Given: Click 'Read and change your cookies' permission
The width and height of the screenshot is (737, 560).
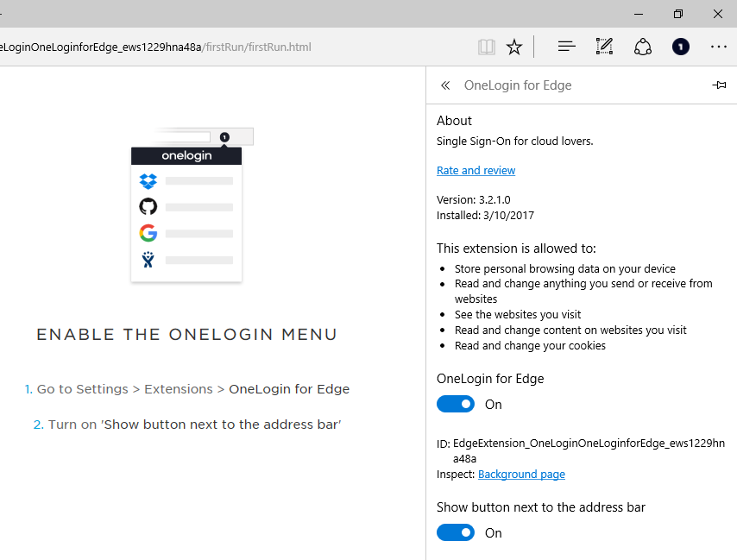Looking at the screenshot, I should pos(530,346).
